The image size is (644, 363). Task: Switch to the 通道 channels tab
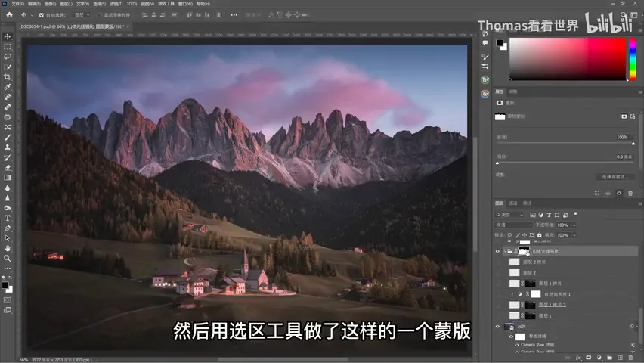point(513,203)
